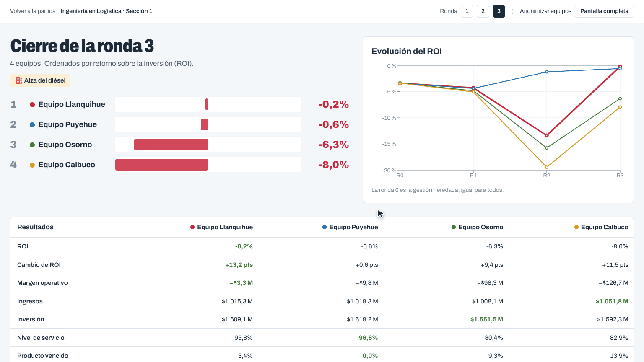Click the Equipo Calbuco red ROI bar
The image size is (644, 362).
(x=161, y=165)
